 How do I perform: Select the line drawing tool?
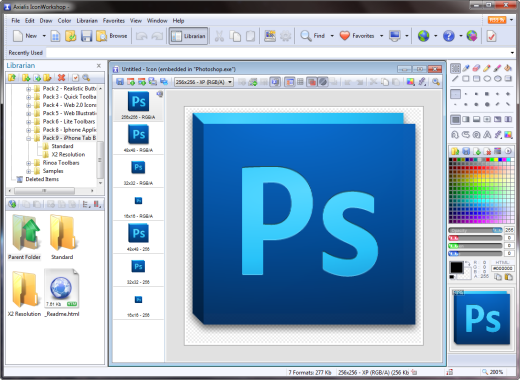[455, 79]
